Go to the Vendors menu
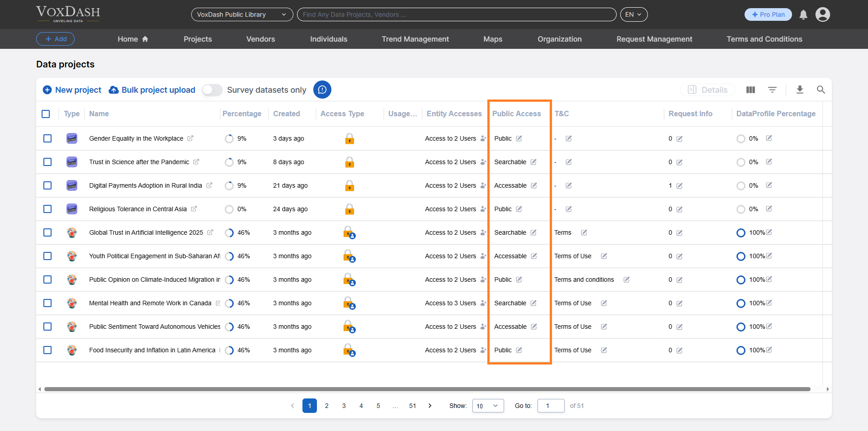The width and height of the screenshot is (868, 431). click(x=260, y=39)
